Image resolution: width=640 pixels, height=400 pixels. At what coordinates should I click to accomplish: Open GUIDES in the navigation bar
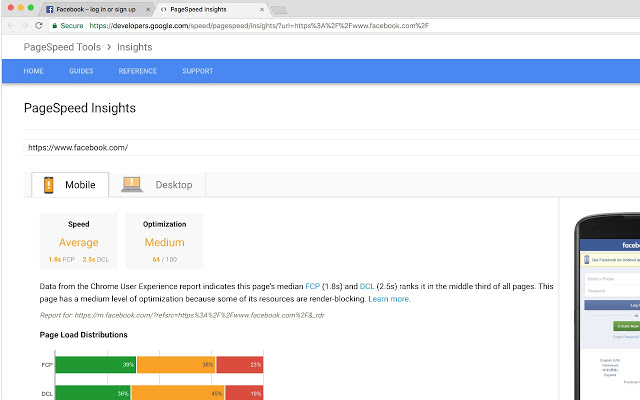tap(81, 71)
